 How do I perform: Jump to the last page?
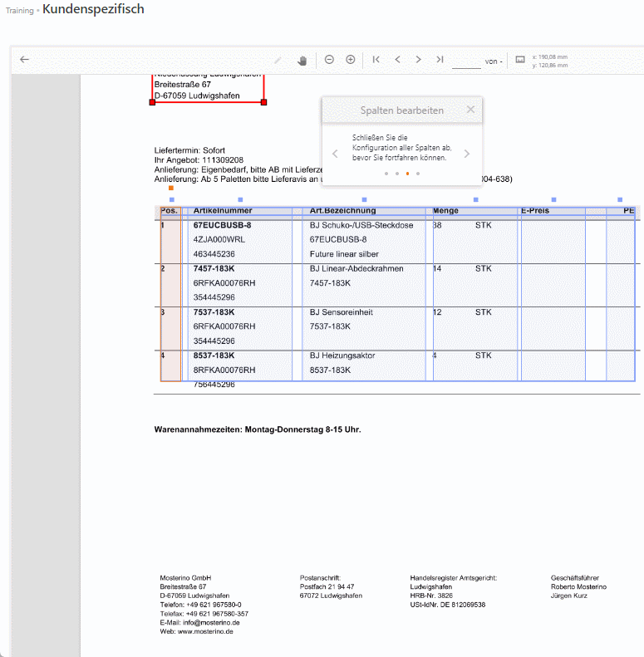pyautogui.click(x=440, y=60)
